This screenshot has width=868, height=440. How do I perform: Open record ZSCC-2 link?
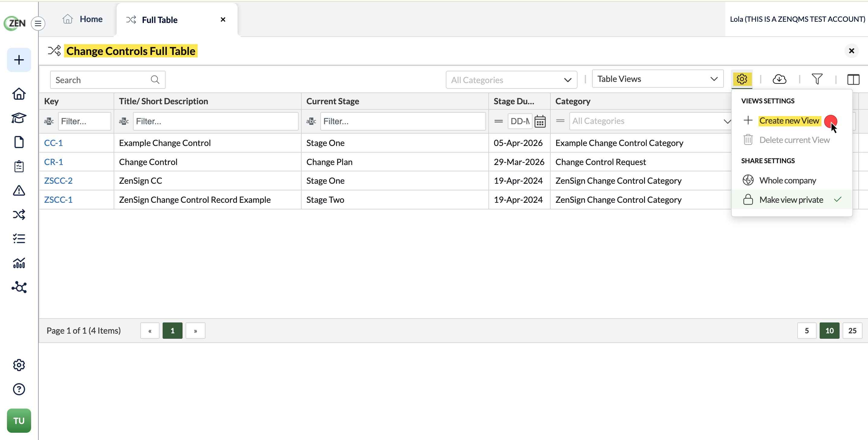pos(58,181)
